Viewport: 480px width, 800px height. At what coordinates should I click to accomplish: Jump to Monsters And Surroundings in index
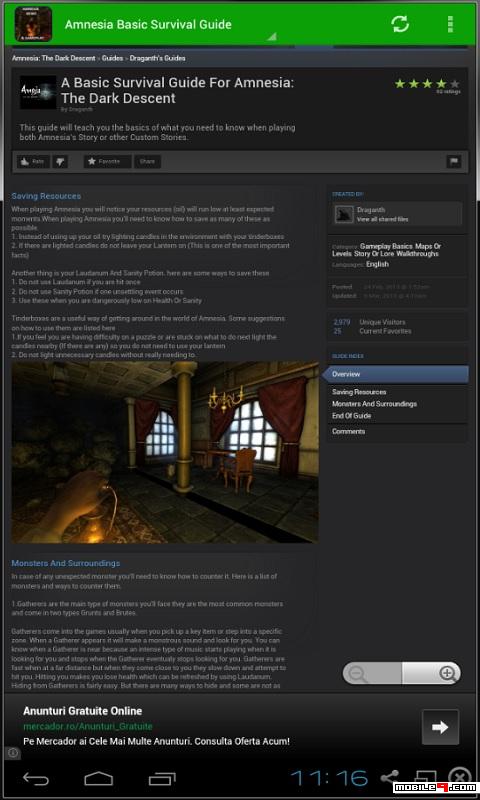coord(374,404)
